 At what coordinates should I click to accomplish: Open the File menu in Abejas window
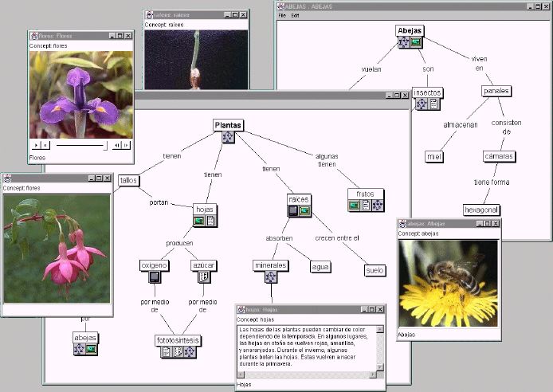click(282, 16)
